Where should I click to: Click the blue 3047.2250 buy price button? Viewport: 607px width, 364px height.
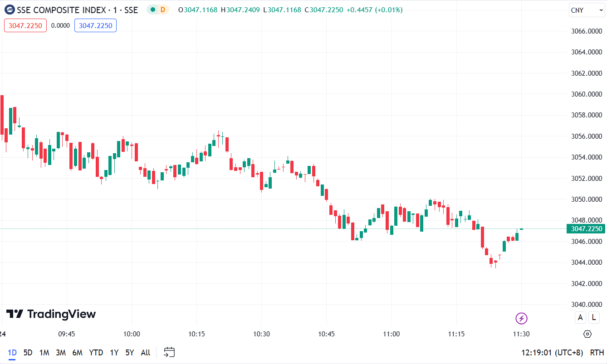pyautogui.click(x=95, y=25)
